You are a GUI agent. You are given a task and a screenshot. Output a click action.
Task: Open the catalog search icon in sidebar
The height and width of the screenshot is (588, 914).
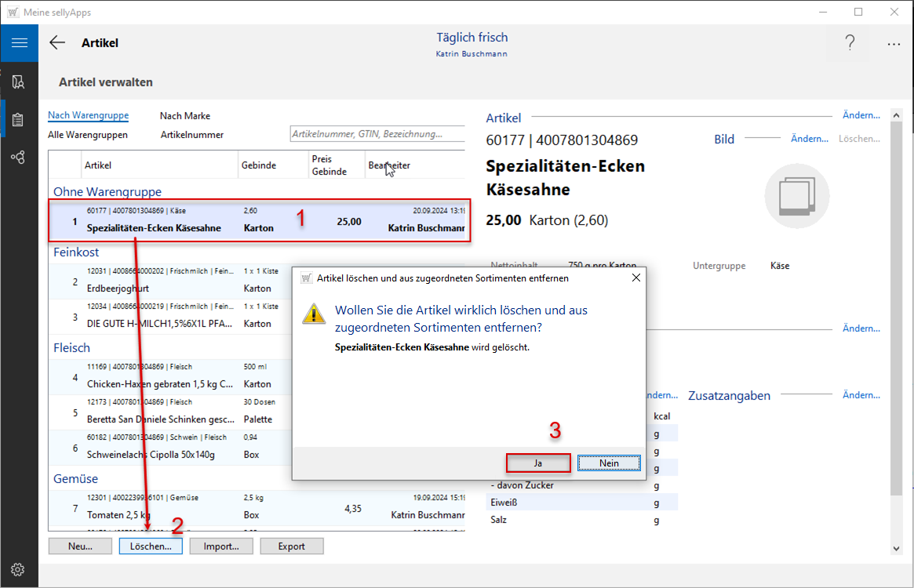pos(19,82)
